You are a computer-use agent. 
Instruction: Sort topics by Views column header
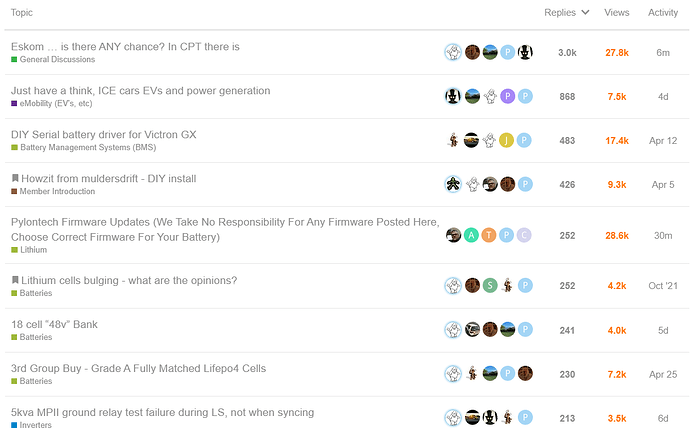[617, 12]
